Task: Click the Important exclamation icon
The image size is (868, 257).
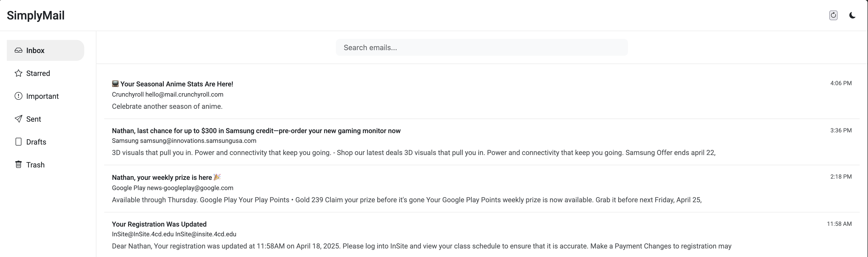Action: [18, 96]
